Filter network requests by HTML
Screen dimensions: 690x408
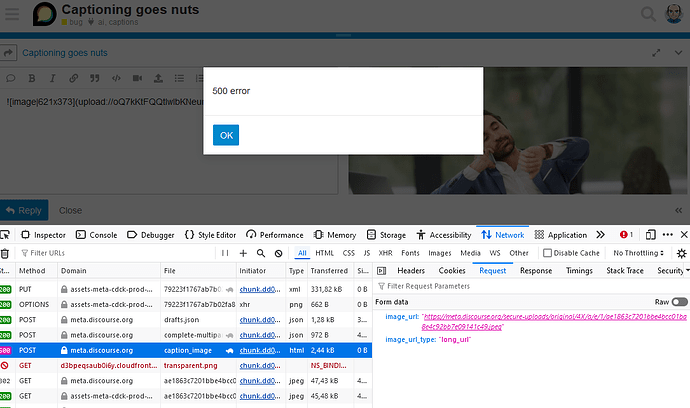click(x=324, y=253)
